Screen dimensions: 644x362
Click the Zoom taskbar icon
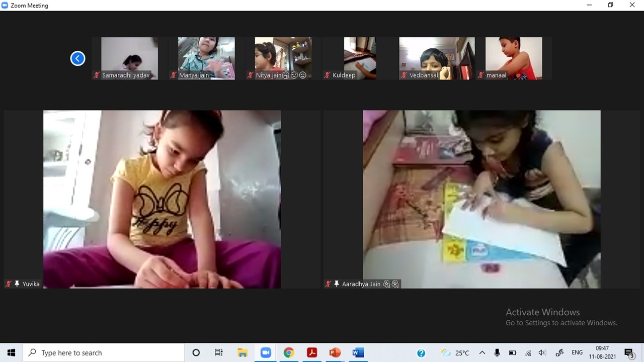(266, 353)
